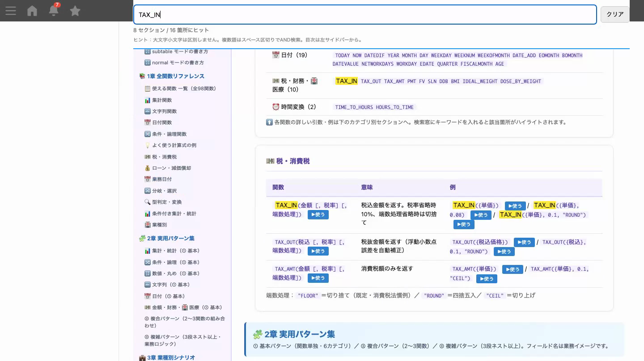This screenshot has width=644, height=361.
Task: Click TODAY in the 日付 function list
Action: click(x=343, y=55)
